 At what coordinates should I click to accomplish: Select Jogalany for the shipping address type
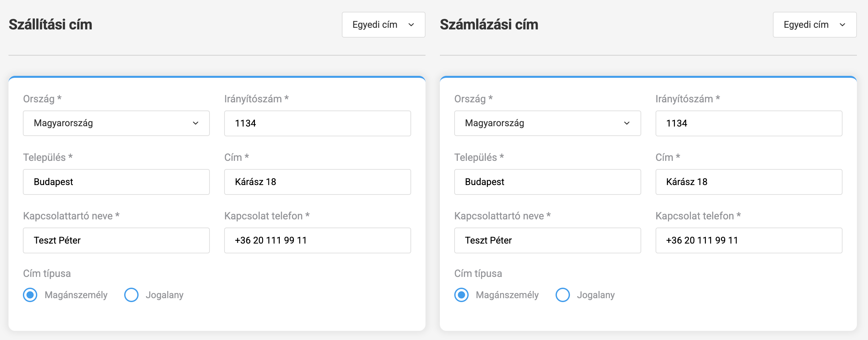(131, 295)
